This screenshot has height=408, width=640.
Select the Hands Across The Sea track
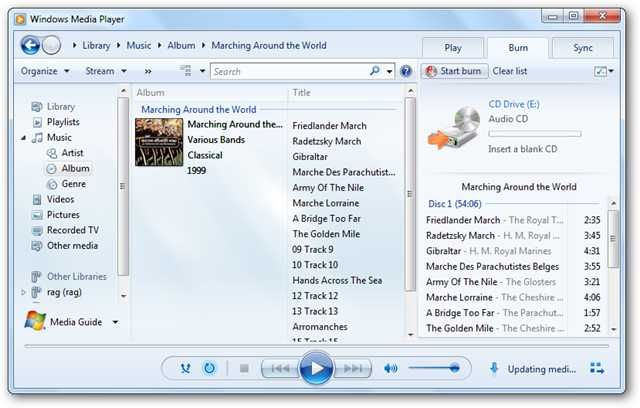pyautogui.click(x=337, y=281)
